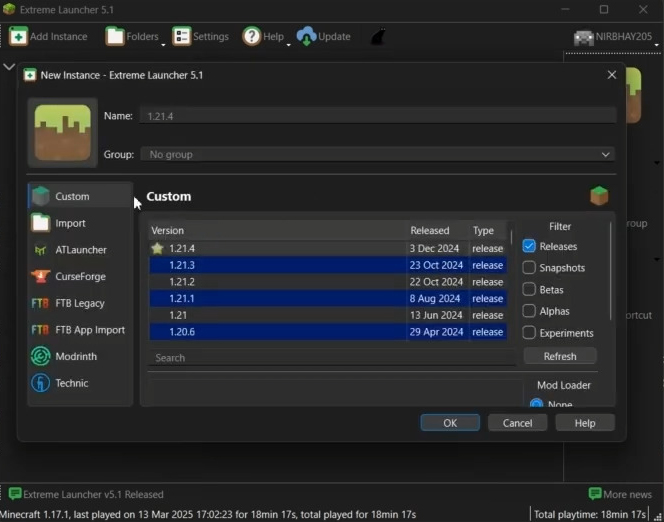Select version 1.21.1 row
664x522 pixels.
tap(328, 298)
